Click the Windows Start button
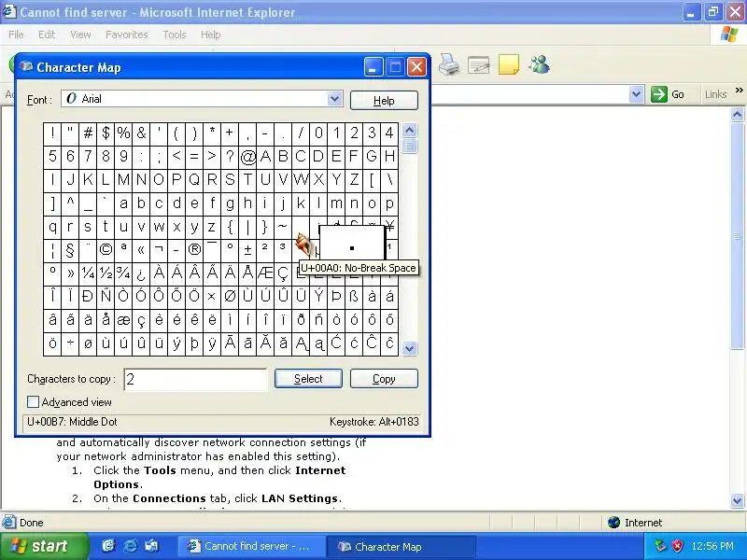Viewport: 747px width, 560px height. [x=44, y=546]
